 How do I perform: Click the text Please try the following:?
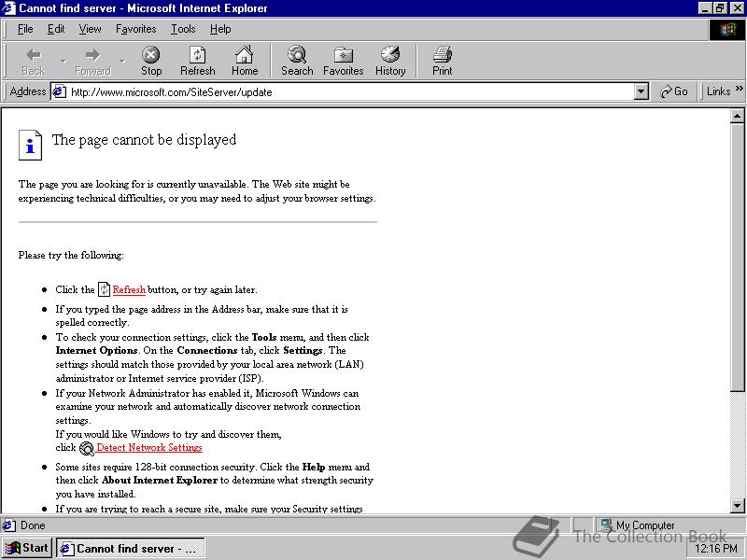tap(71, 255)
